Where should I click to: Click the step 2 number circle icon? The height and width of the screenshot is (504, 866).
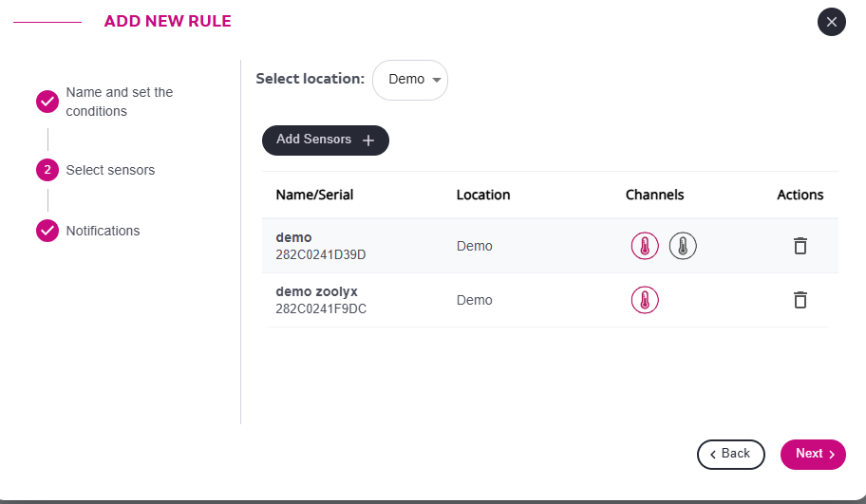(47, 171)
